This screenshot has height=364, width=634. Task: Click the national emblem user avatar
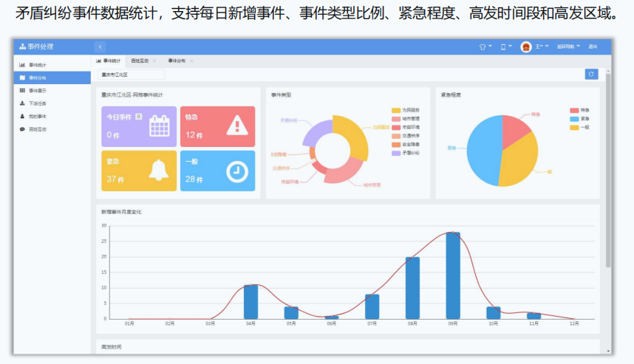[525, 47]
